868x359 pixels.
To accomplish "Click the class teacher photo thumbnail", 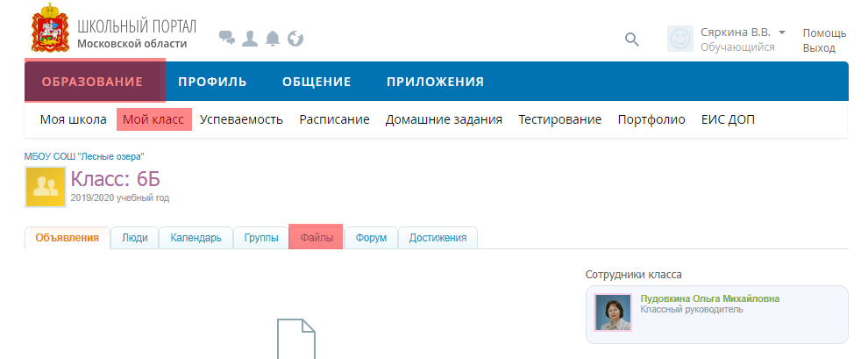I will click(613, 312).
